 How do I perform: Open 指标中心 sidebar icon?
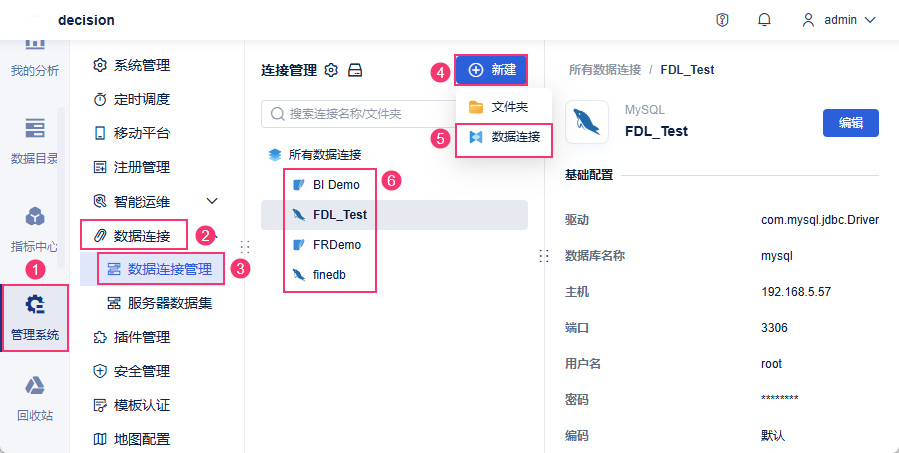click(35, 229)
